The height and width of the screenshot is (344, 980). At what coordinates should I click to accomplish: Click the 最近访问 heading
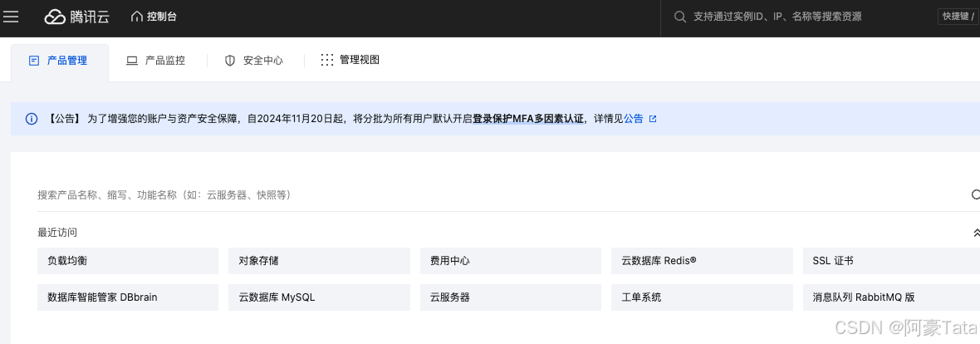pyautogui.click(x=57, y=233)
